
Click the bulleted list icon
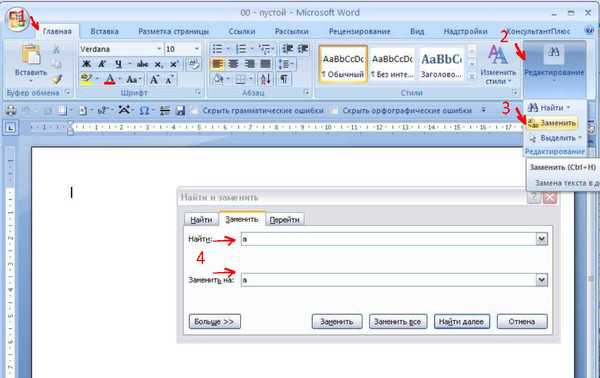tap(217, 49)
